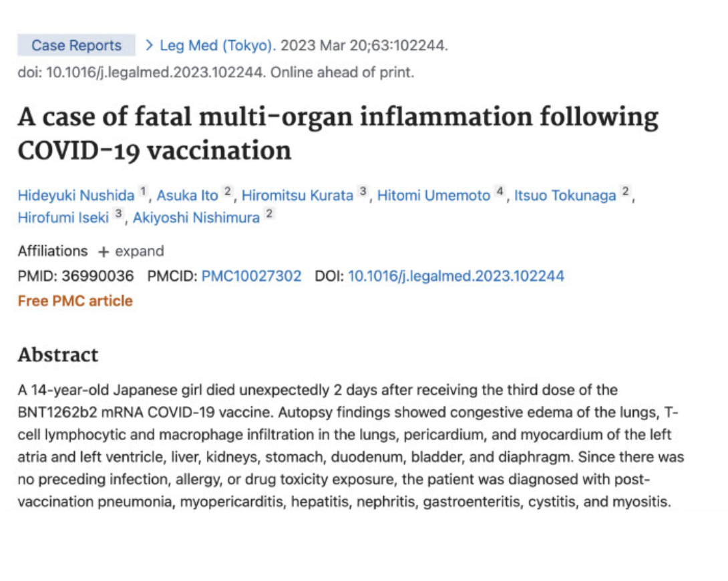This screenshot has height=581, width=728.
Task: Open the PMC10027302 link
Action: click(x=251, y=276)
